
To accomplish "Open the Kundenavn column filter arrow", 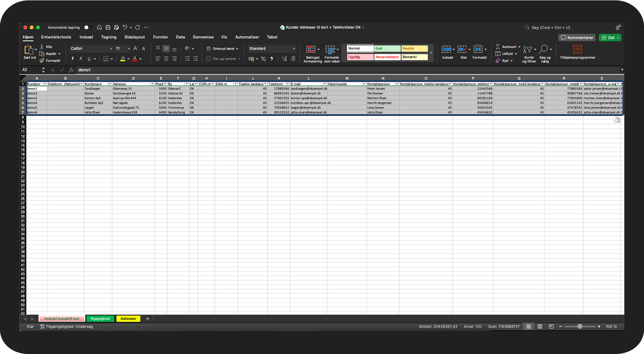I will coord(109,84).
